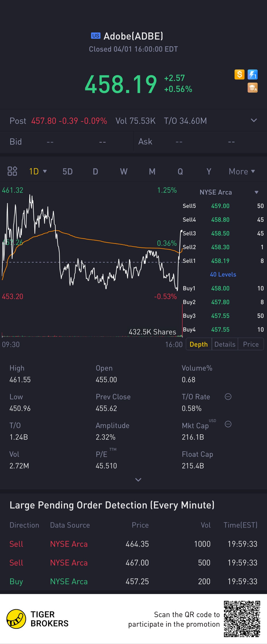Tap the Buy4 457.55 order row
Image resolution: width=267 pixels, height=644 pixels.
(x=223, y=330)
